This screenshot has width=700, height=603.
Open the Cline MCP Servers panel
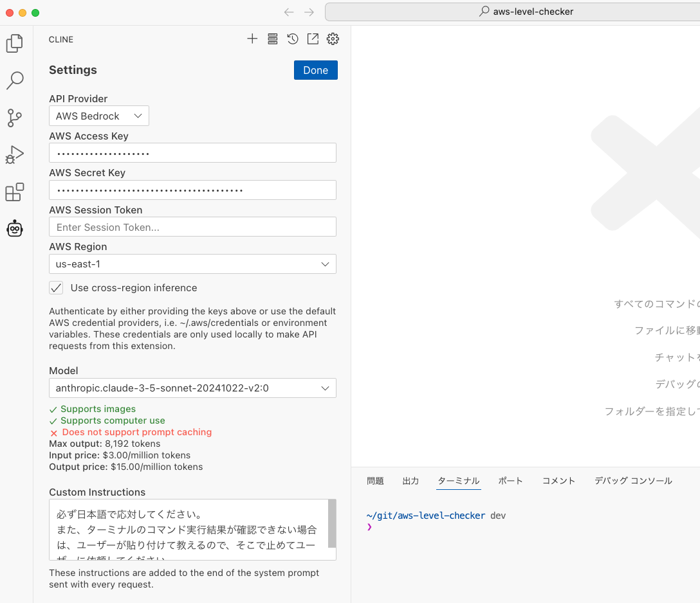pyautogui.click(x=272, y=39)
